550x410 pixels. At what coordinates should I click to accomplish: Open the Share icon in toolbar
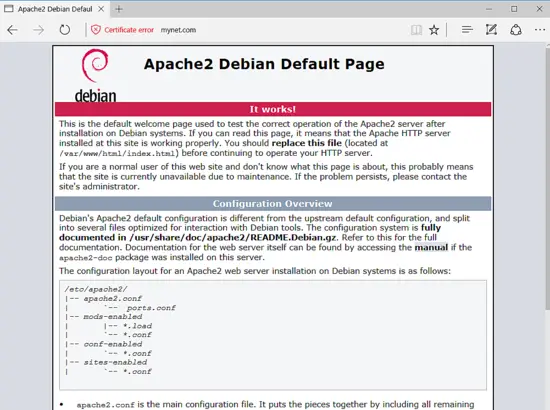pos(516,30)
